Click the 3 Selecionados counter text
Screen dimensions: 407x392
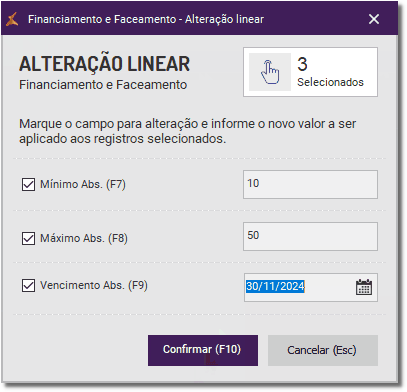pyautogui.click(x=330, y=72)
